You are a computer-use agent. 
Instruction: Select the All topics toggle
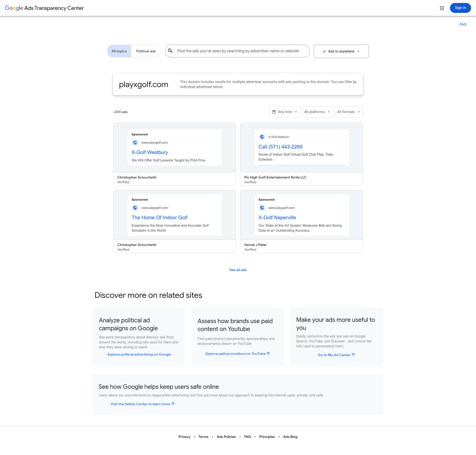click(x=119, y=51)
